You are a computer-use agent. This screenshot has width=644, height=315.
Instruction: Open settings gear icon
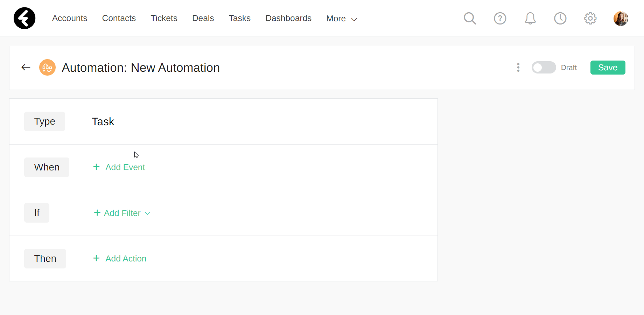coord(590,18)
